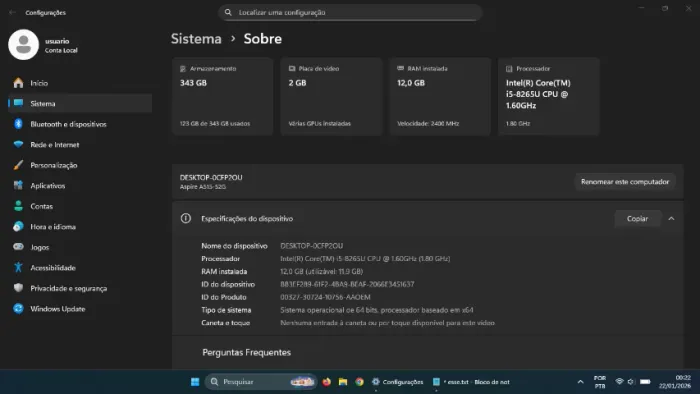Image resolution: width=700 pixels, height=394 pixels.
Task: Click the ID do Produto value text
Action: point(325,297)
